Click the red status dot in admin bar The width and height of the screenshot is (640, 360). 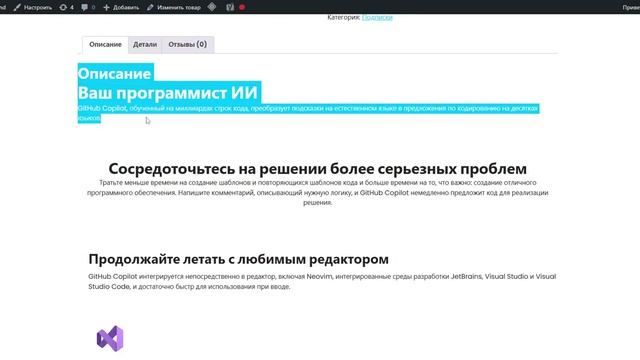242,7
